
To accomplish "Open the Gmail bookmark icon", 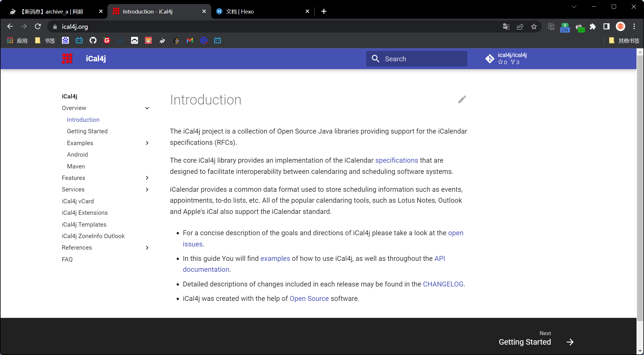I will pyautogui.click(x=190, y=41).
